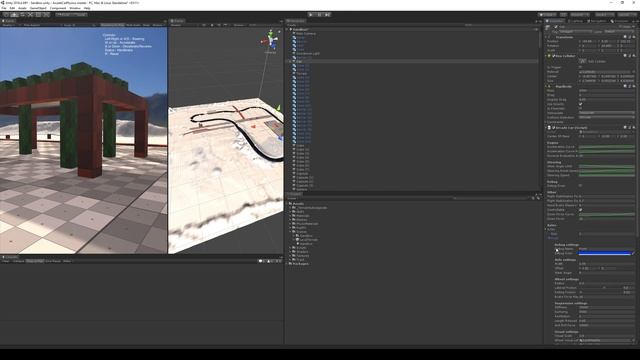Image resolution: width=640 pixels, height=360 pixels.
Task: Click the console error counter icon
Action: (278, 261)
